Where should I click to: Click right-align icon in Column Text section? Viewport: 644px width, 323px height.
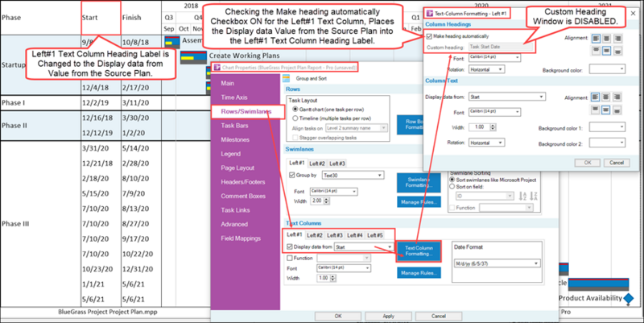click(617, 97)
